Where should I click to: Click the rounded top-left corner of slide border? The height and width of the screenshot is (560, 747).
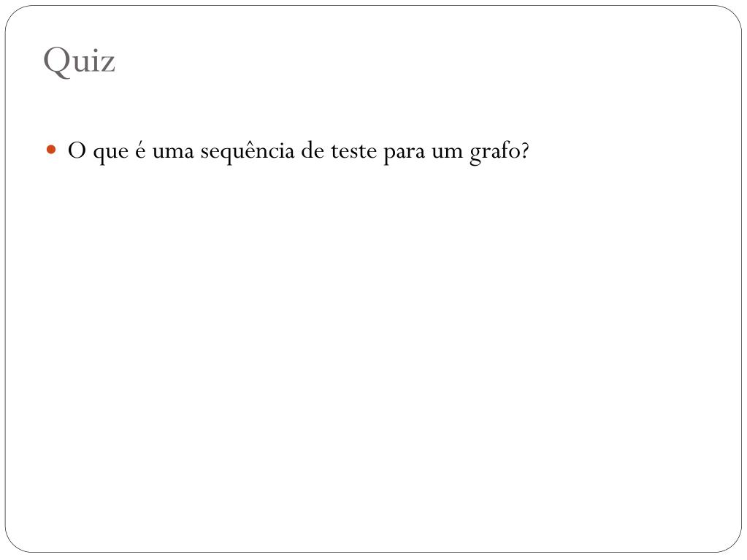(13, 13)
